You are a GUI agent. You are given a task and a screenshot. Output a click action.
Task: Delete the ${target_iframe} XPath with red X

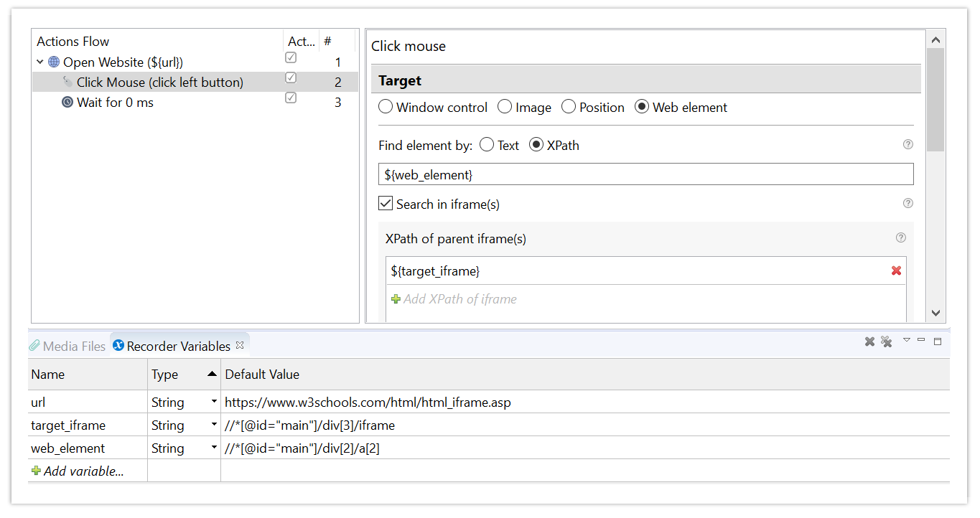(896, 270)
